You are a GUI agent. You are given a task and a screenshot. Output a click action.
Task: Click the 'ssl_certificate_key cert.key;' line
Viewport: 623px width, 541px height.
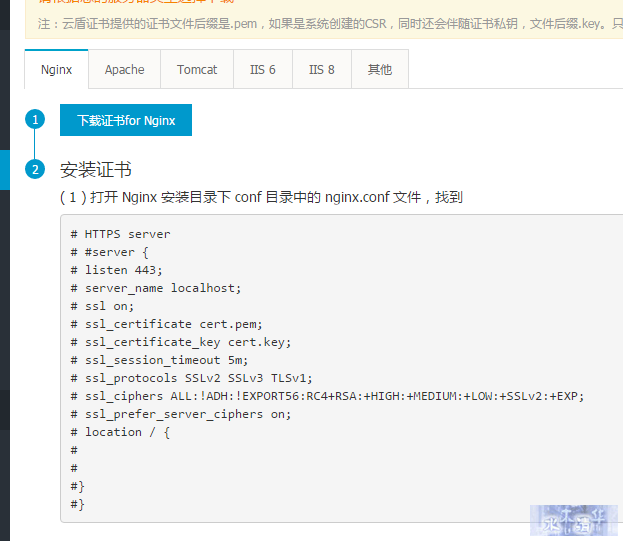click(181, 342)
